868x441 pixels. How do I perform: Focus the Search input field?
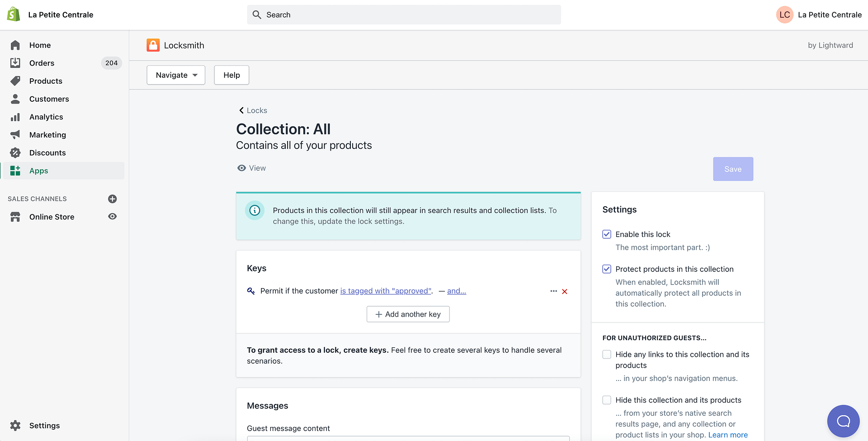tap(404, 14)
